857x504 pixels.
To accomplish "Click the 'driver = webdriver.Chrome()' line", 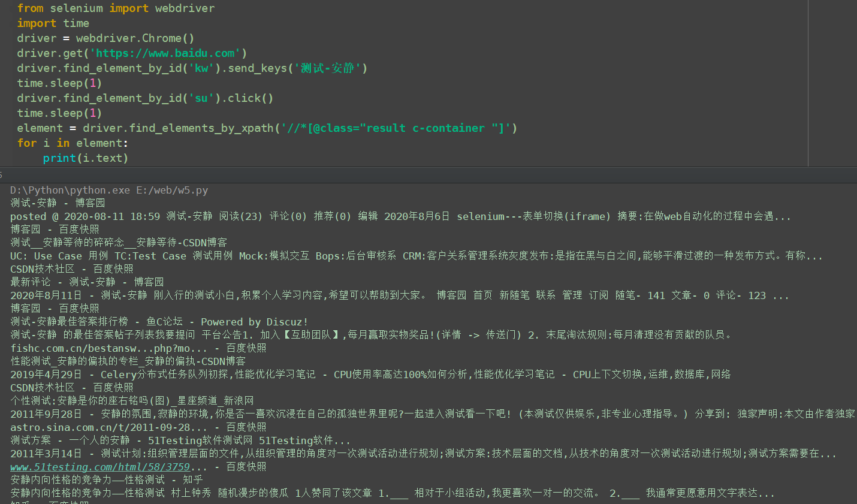I will (x=105, y=38).
